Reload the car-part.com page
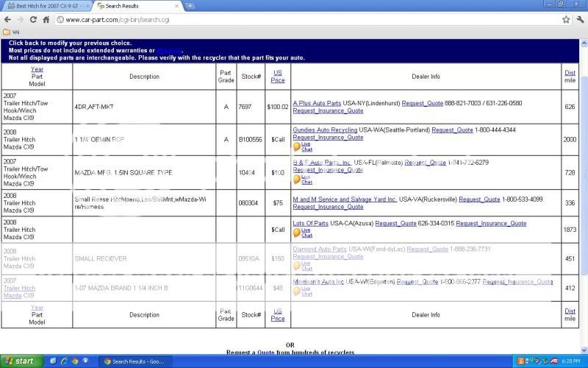Viewport: 588px width, 368px height. (x=33, y=20)
